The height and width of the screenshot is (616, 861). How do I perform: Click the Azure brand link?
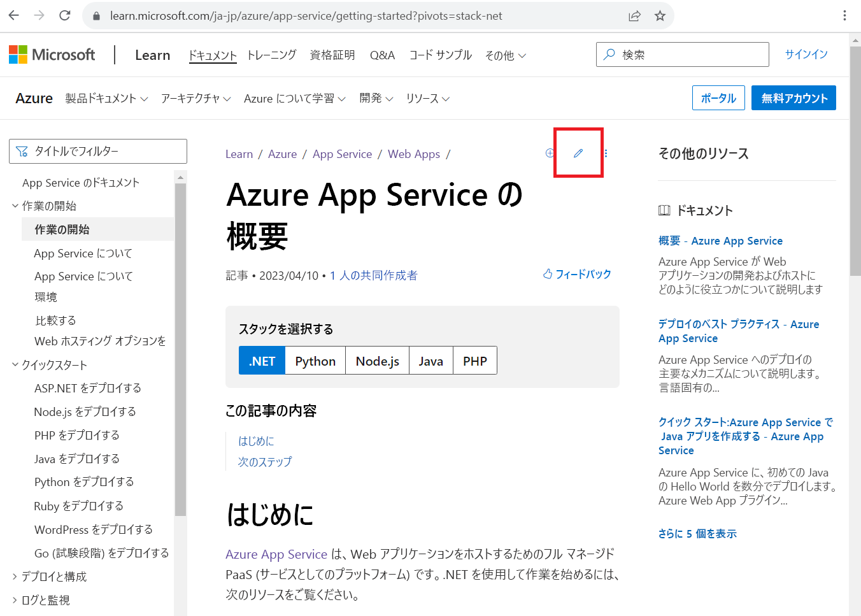click(34, 98)
